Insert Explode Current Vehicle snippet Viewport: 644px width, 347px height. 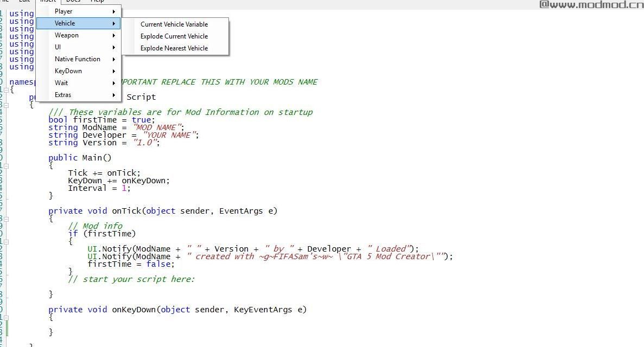[174, 36]
